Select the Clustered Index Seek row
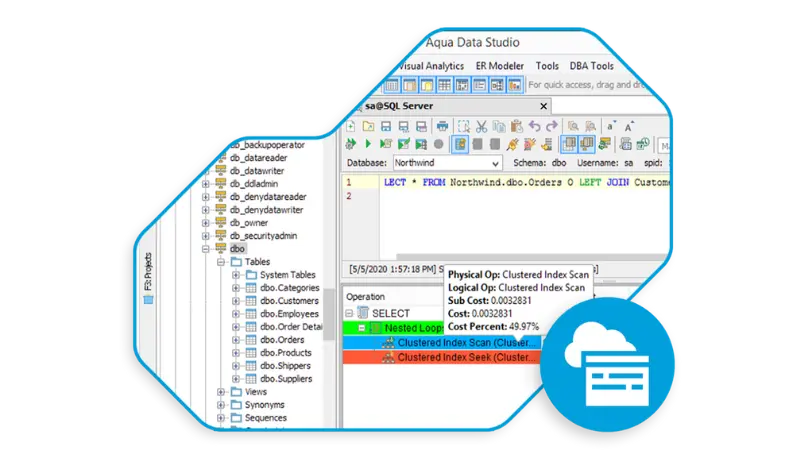Viewport: 800px width, 450px height. tap(442, 357)
